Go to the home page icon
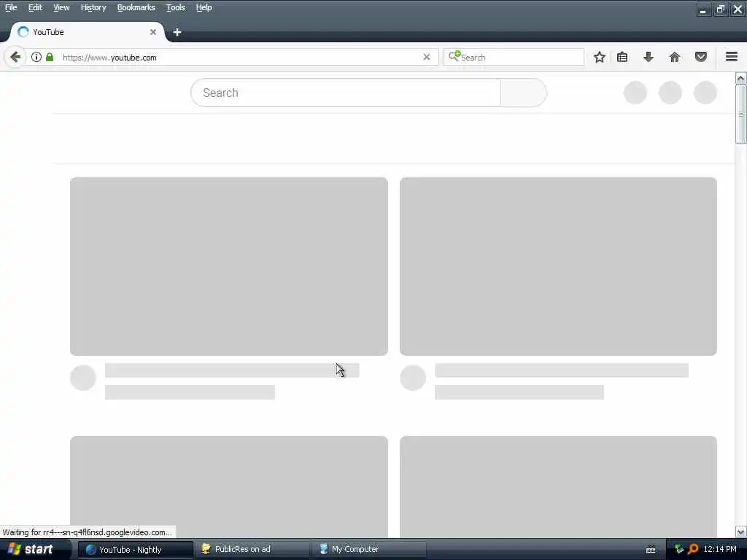The width and height of the screenshot is (747, 560). (674, 57)
